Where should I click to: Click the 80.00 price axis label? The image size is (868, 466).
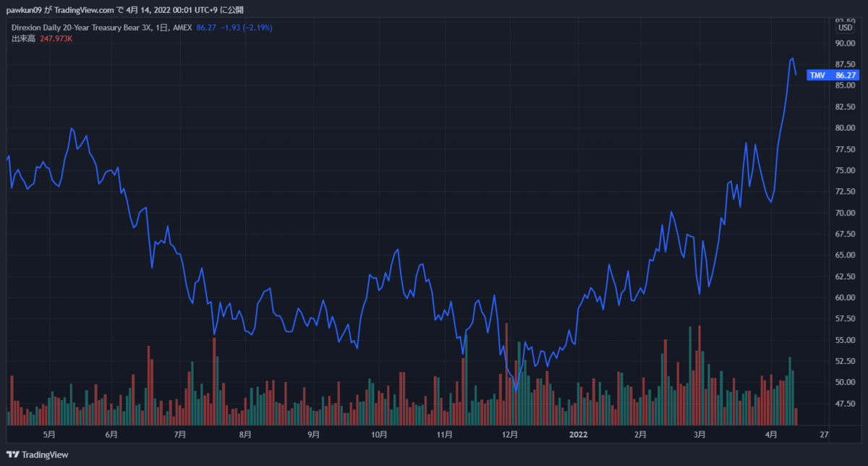(x=846, y=128)
